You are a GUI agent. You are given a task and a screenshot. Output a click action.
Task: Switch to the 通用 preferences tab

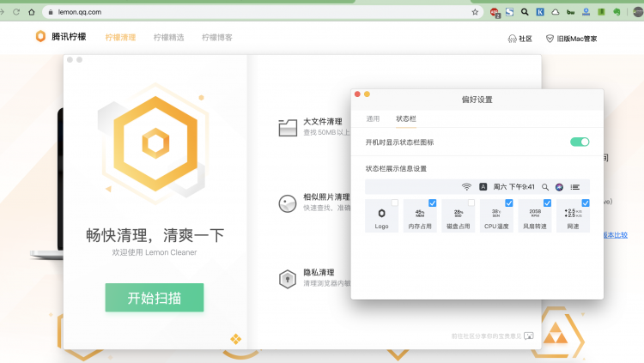point(373,118)
